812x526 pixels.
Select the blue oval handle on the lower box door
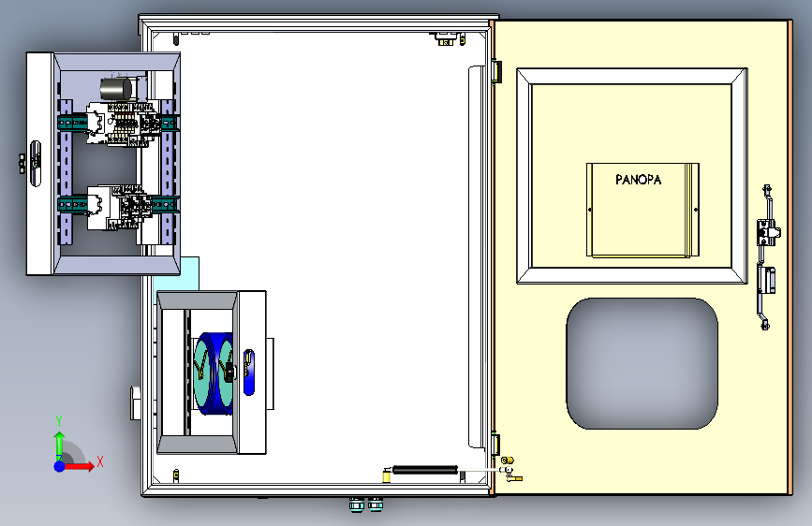tap(248, 373)
